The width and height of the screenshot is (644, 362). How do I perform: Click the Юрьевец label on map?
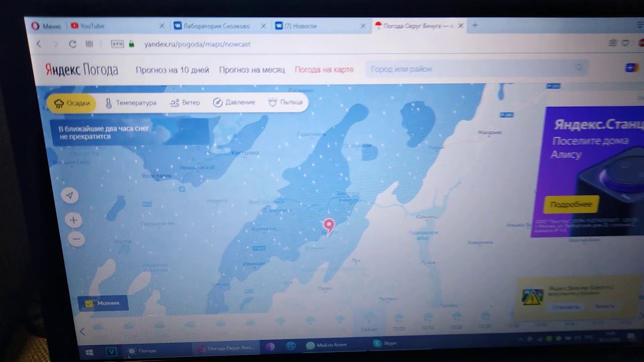tap(426, 217)
